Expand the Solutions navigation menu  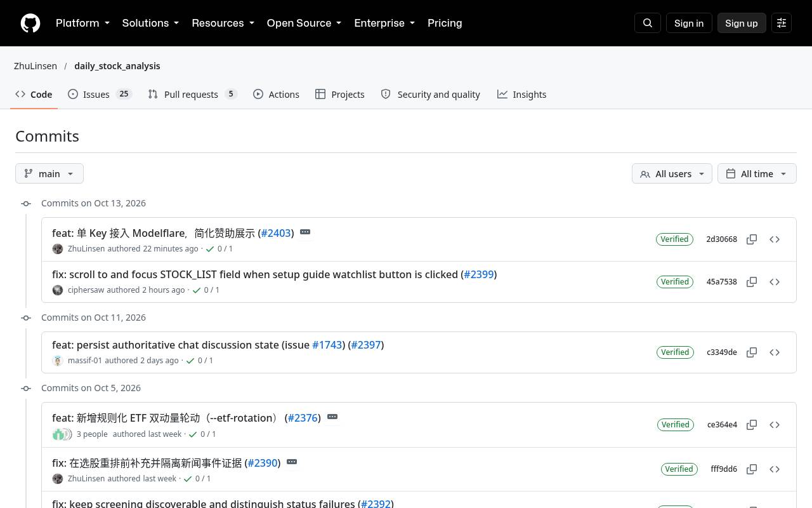[x=150, y=23]
